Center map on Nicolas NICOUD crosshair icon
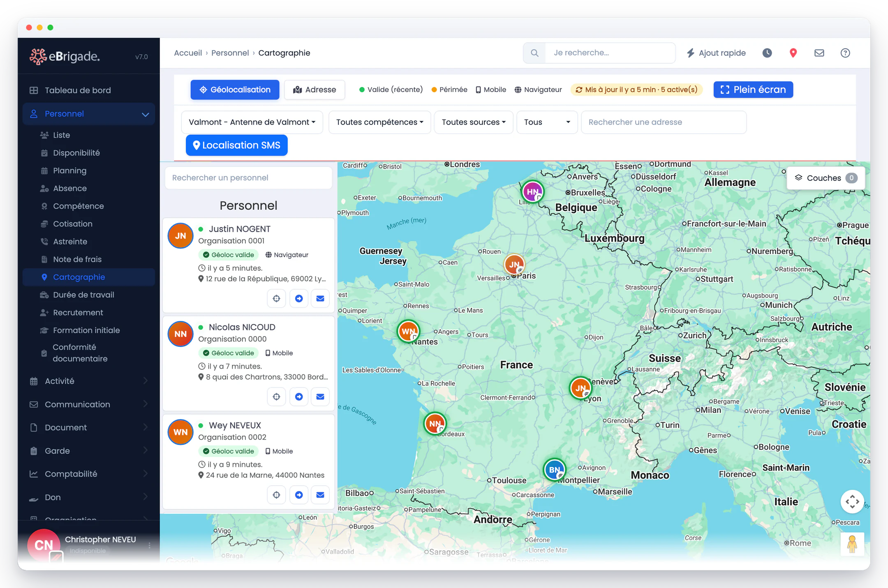Screen dimensions: 888x588 point(276,397)
